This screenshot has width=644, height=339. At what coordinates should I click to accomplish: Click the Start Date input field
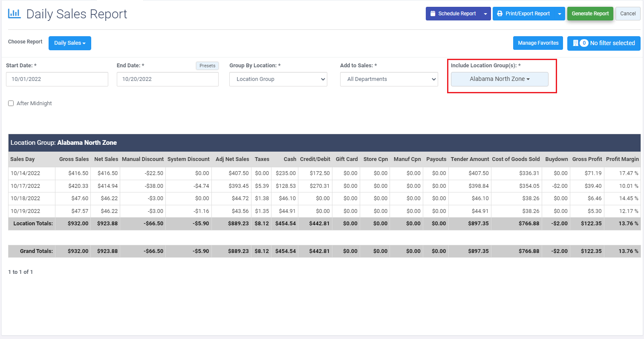(57, 79)
